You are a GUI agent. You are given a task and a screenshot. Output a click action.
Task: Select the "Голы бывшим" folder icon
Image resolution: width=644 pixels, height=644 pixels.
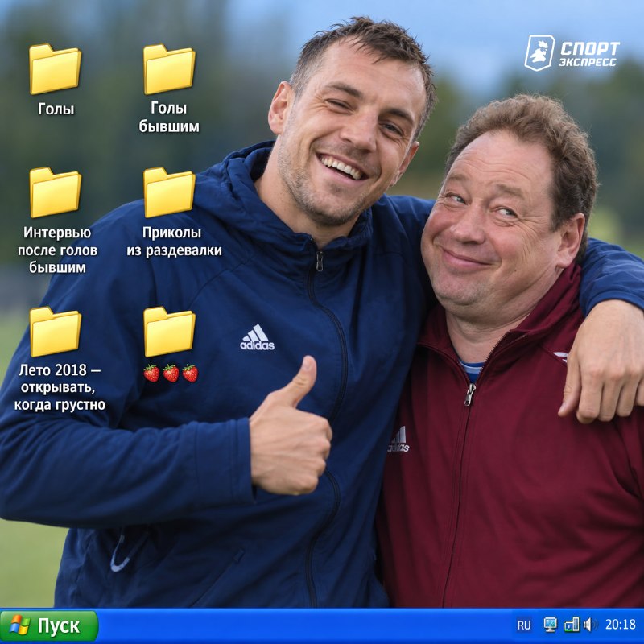point(169,69)
